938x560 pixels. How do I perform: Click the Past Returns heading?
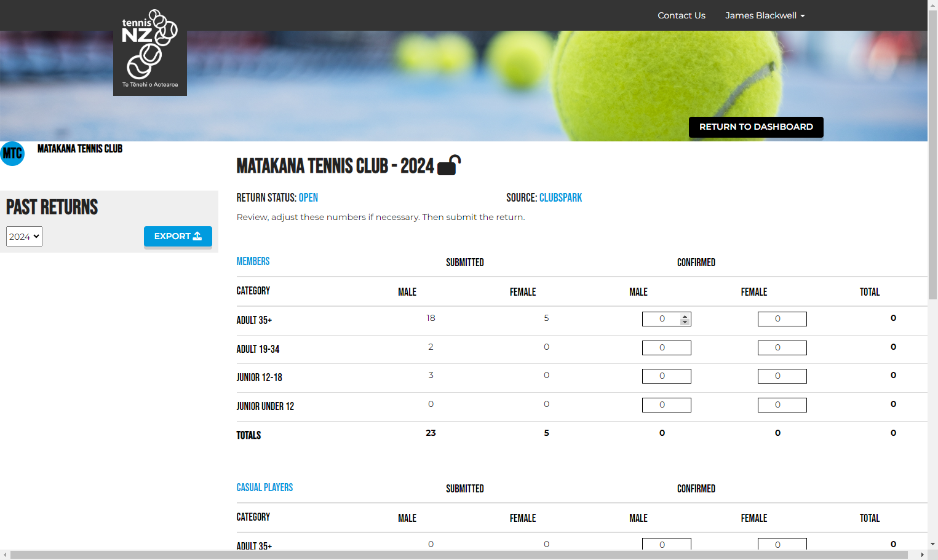click(x=52, y=207)
